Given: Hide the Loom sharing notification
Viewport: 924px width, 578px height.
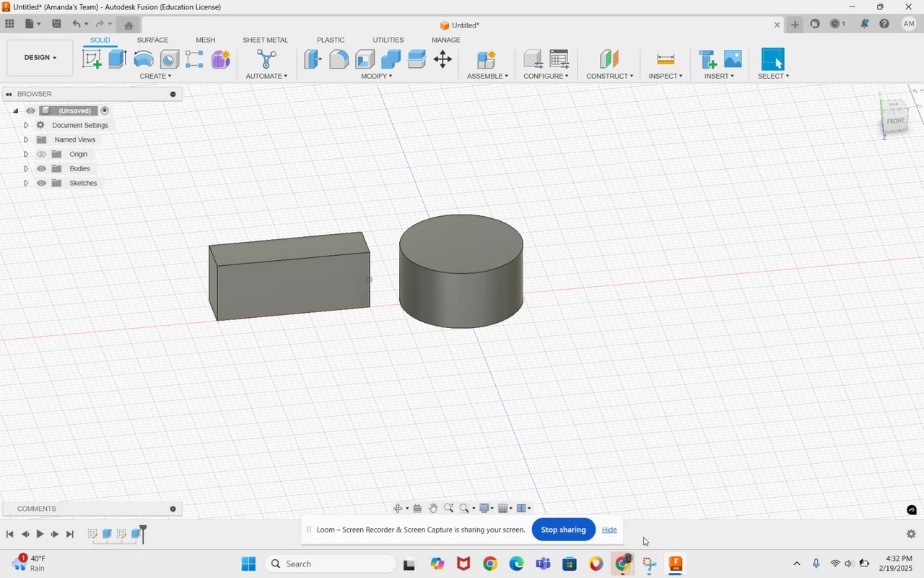Looking at the screenshot, I should click(609, 530).
